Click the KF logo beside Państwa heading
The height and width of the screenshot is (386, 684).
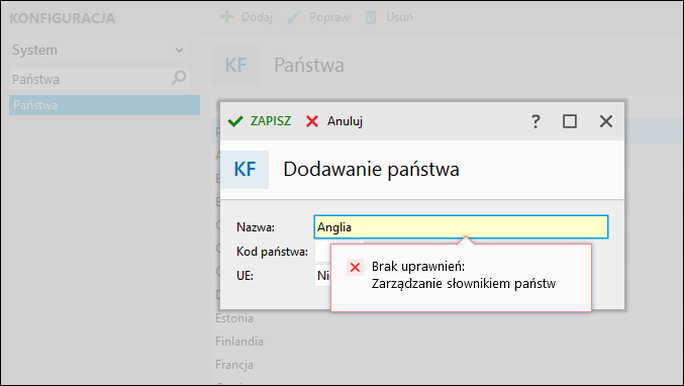tap(236, 65)
